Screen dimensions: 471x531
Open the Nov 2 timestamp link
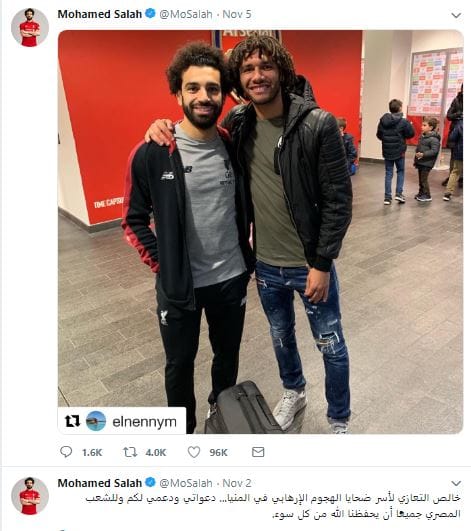(x=237, y=483)
